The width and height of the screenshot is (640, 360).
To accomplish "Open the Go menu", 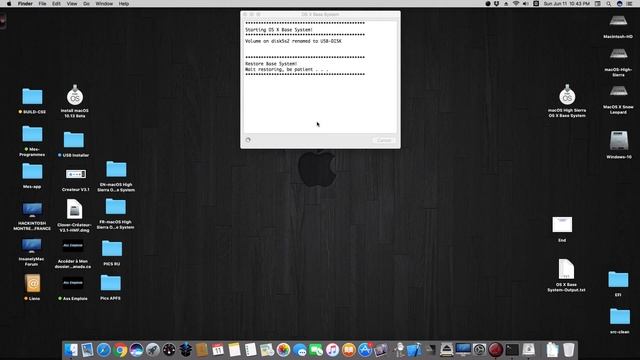I will click(86, 4).
